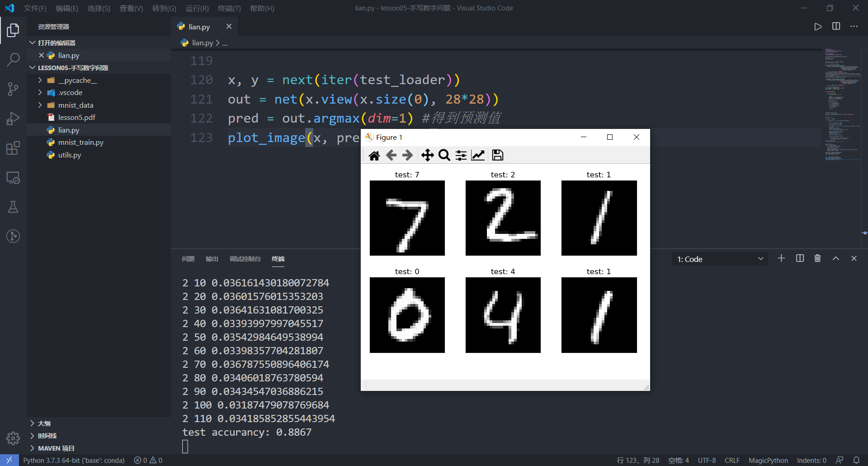Toggle panel maximization with chevron

pyautogui.click(x=835, y=258)
